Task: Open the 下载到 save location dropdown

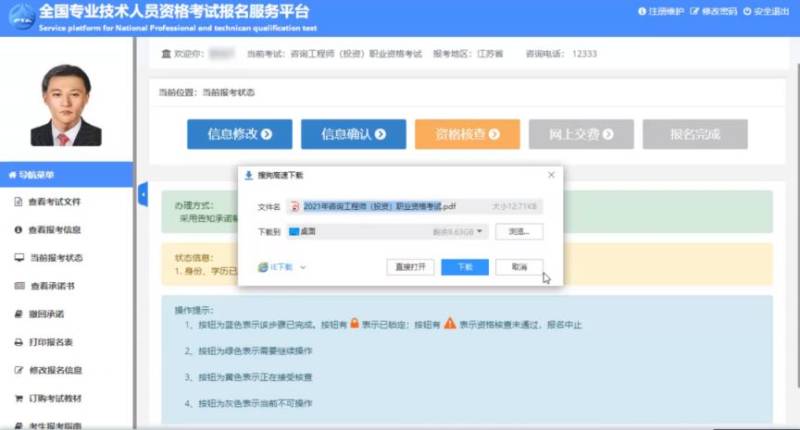Action: (481, 232)
